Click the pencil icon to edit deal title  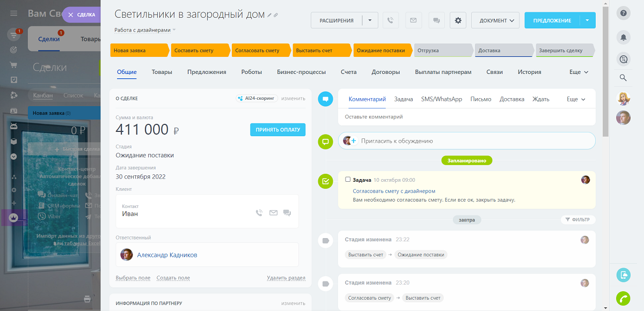[x=270, y=15]
